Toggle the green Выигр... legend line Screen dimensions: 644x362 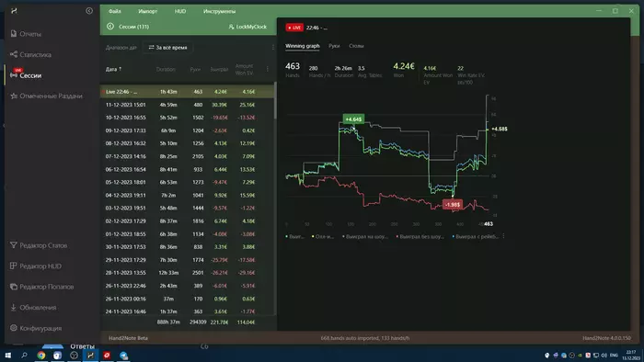click(x=295, y=236)
